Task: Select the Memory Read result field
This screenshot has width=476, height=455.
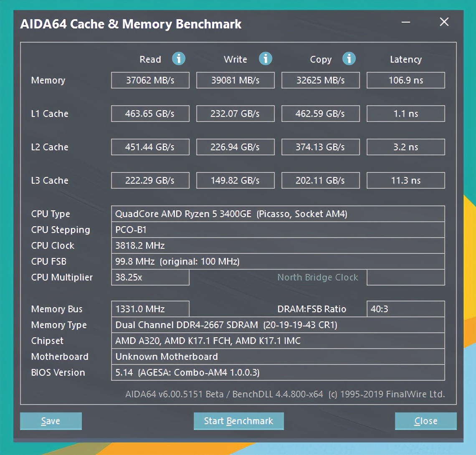Action: (150, 80)
